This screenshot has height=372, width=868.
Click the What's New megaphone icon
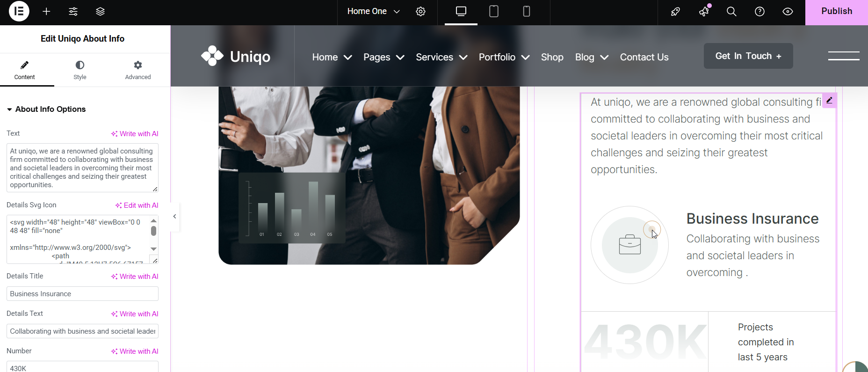[x=704, y=12]
